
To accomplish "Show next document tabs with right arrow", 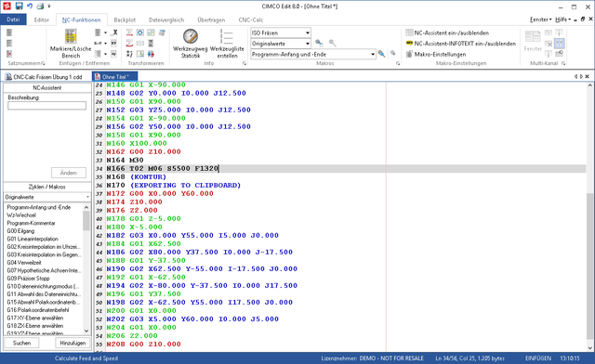I will tap(581, 76).
